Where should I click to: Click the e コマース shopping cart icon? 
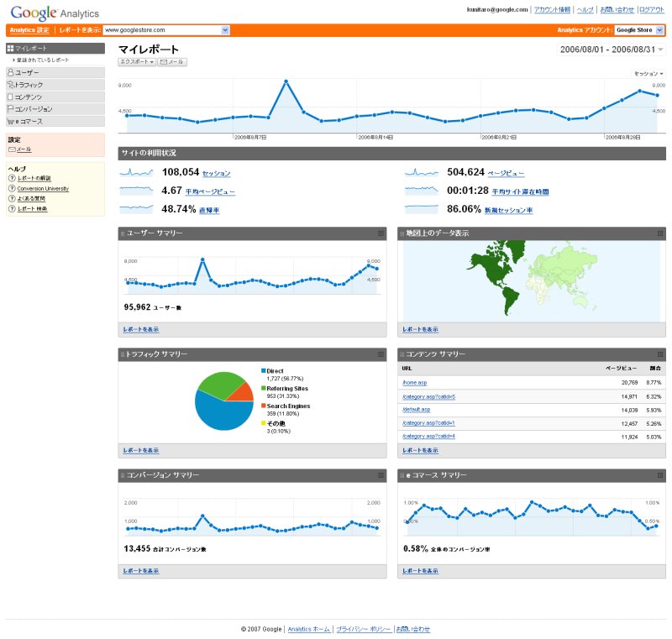tap(10, 122)
